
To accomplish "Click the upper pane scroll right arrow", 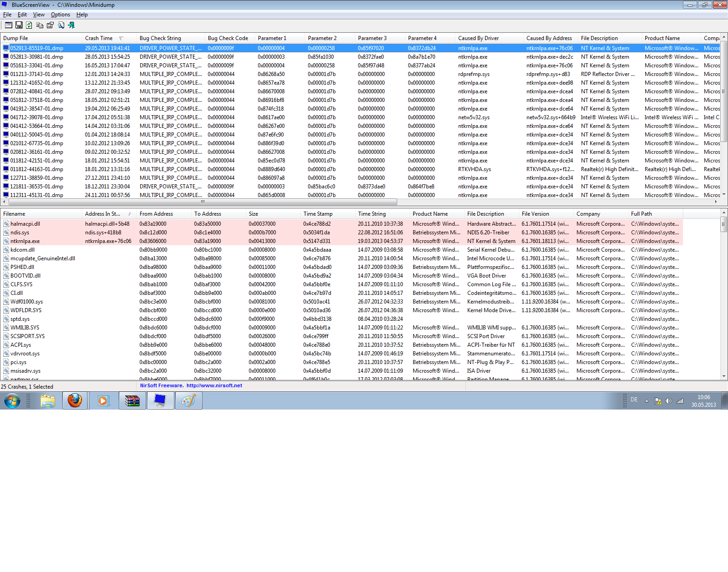I will tap(716, 202).
